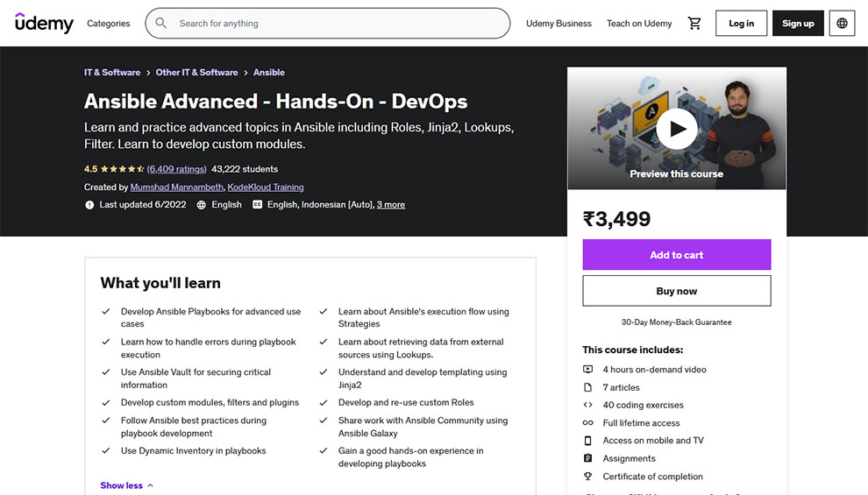The width and height of the screenshot is (868, 495).
Task: Click Understand and develop templating item
Action: click(x=423, y=378)
